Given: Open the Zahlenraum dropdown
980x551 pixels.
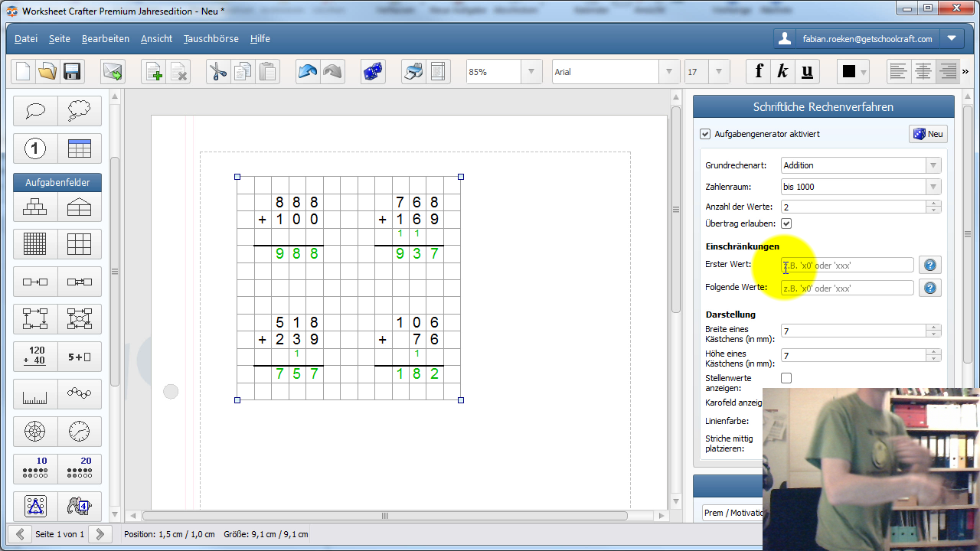Looking at the screenshot, I should 861,187.
